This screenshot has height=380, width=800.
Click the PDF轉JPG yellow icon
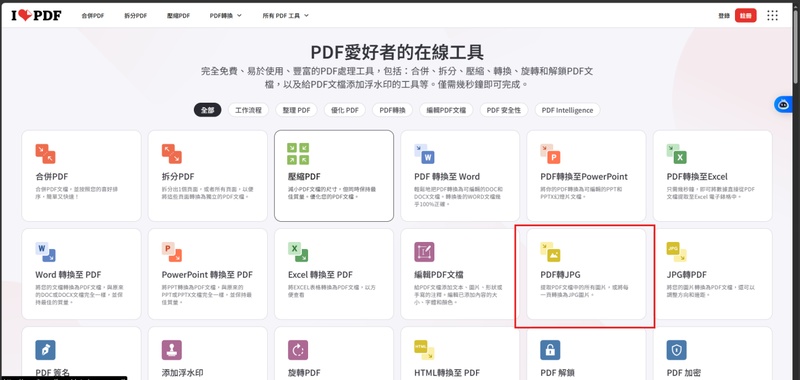coord(551,252)
